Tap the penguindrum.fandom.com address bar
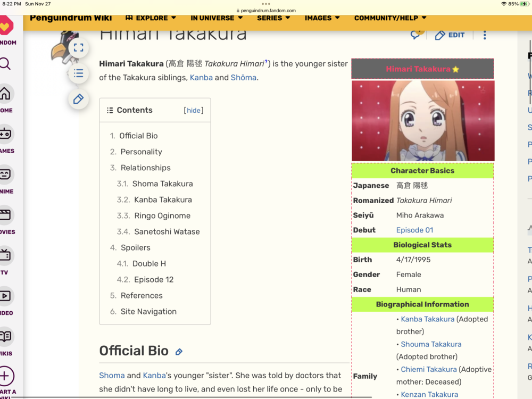The width and height of the screenshot is (532, 399). coord(266,11)
